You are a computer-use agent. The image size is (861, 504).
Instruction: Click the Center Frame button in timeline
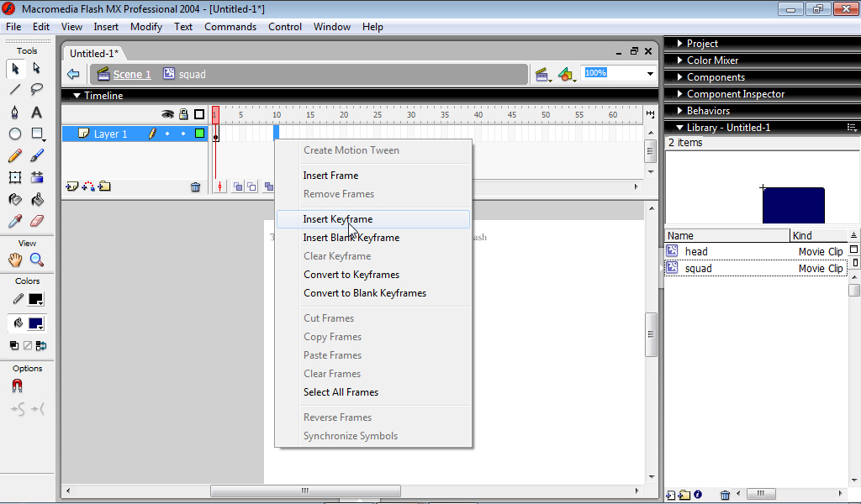(x=219, y=187)
